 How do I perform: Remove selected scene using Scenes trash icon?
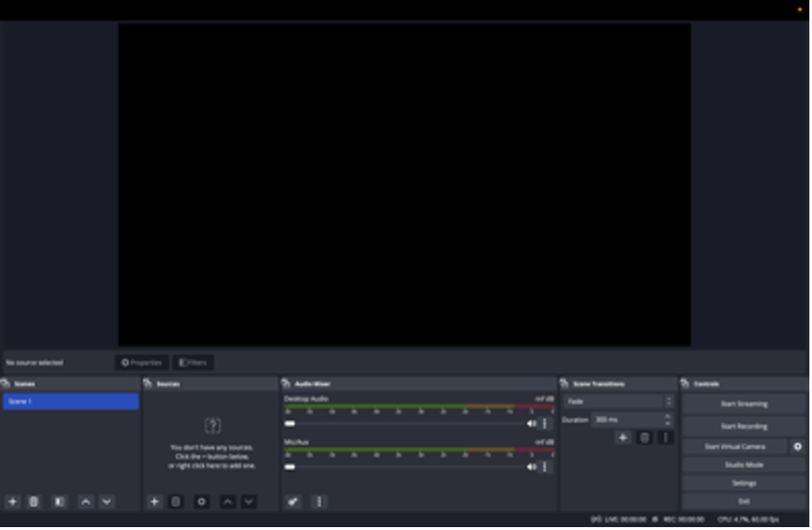pos(34,503)
